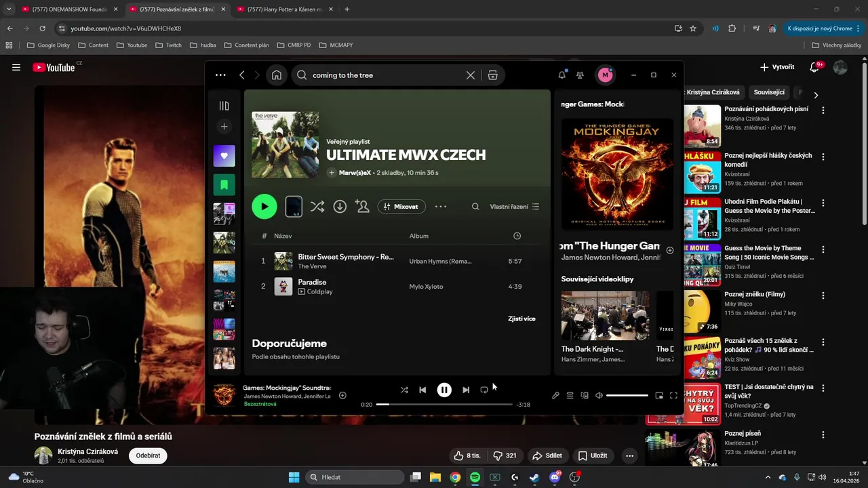The width and height of the screenshot is (868, 488).
Task: Play the ULTIMATE MWX CZECH playlist
Action: [x=264, y=207]
